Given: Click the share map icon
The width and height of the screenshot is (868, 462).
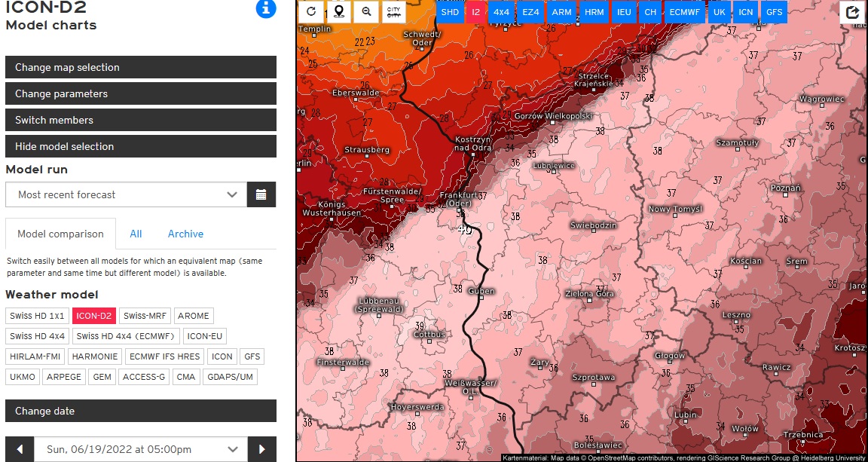Looking at the screenshot, I should [852, 13].
